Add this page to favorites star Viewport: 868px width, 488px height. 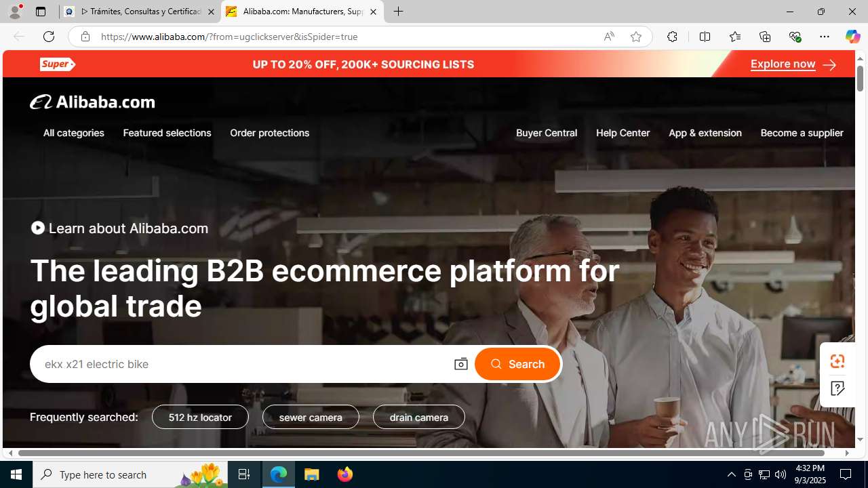point(636,37)
